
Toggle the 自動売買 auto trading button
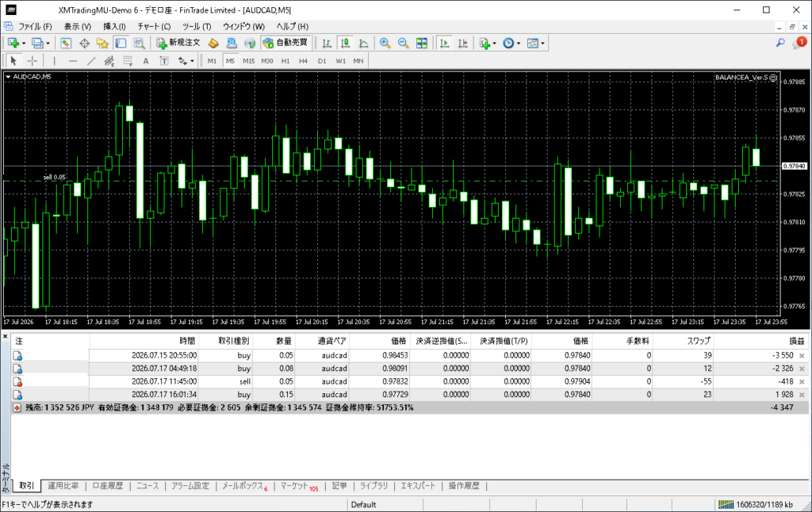click(285, 43)
